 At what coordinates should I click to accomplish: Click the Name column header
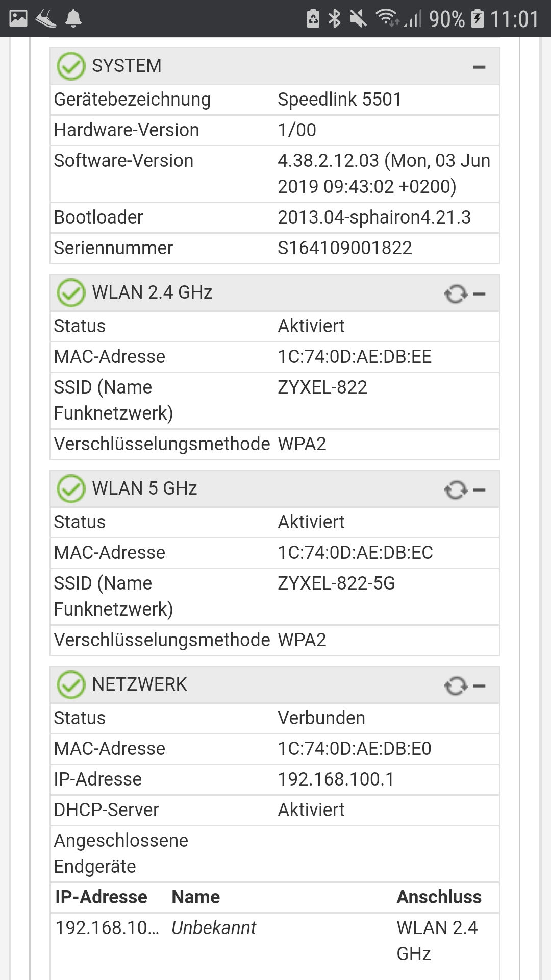click(195, 897)
